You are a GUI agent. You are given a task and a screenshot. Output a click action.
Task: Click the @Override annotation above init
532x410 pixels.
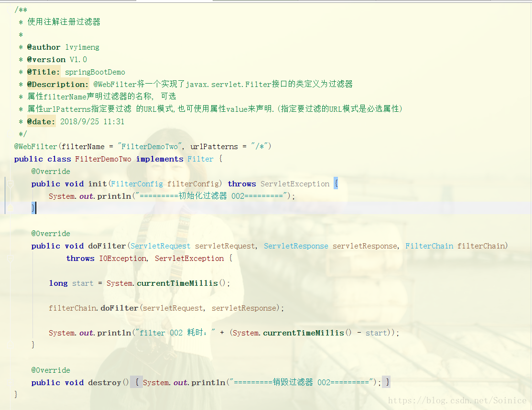point(51,171)
